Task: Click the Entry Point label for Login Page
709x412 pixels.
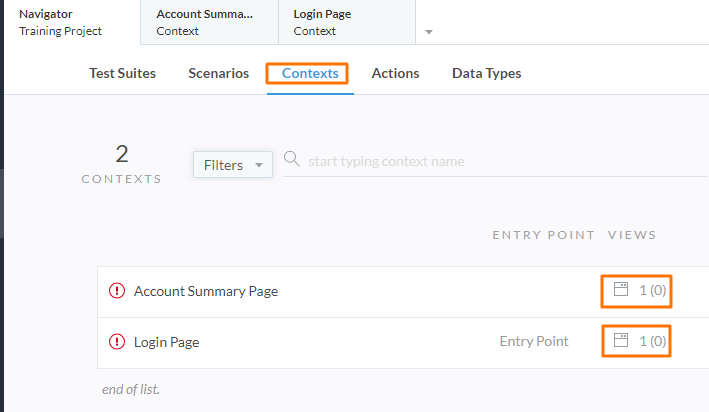Action: (x=534, y=341)
